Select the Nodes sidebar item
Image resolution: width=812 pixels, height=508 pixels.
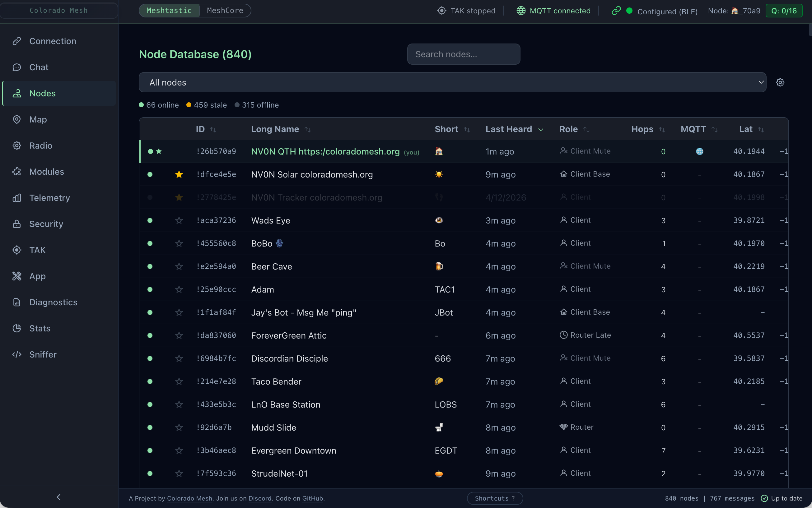coord(59,93)
